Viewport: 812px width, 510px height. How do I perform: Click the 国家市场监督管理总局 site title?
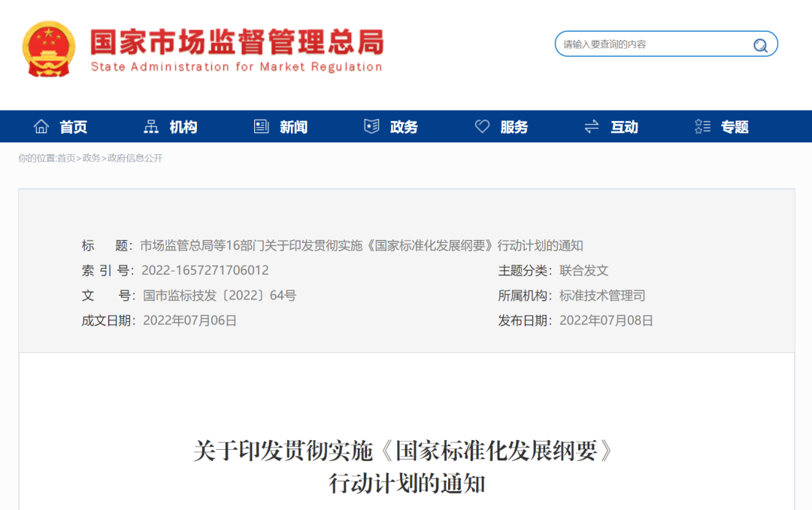pyautogui.click(x=237, y=41)
